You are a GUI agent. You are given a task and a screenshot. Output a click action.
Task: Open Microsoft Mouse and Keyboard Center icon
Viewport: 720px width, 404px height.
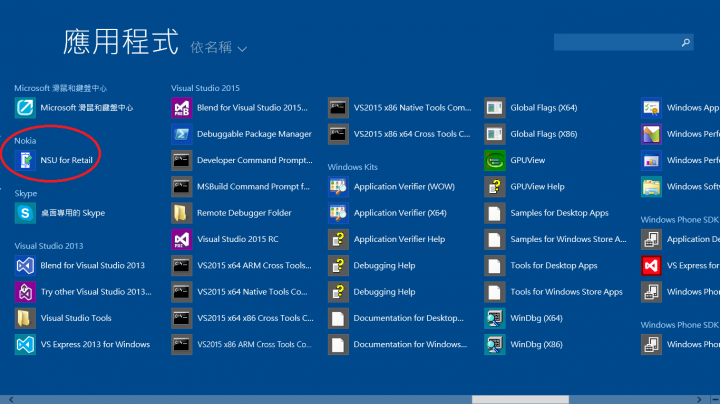coord(25,108)
